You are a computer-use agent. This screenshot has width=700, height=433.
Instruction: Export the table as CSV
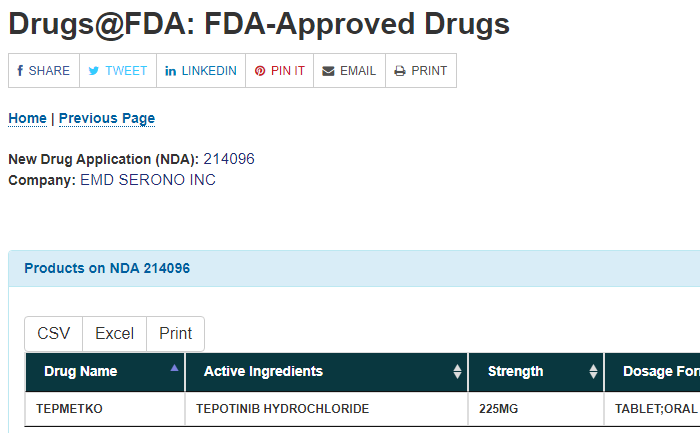click(54, 333)
